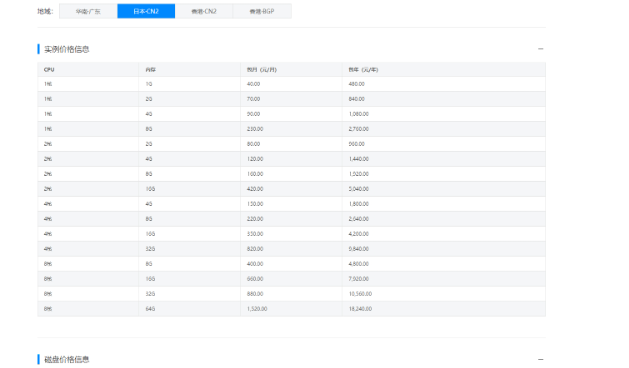Click the 420.00 monthly price cell
This screenshot has width=629, height=368.
pos(255,189)
